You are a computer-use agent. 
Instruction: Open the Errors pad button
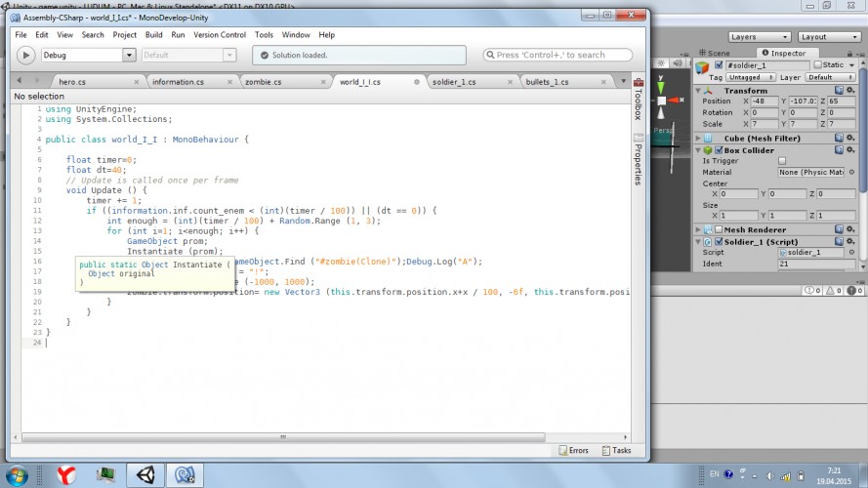click(573, 450)
